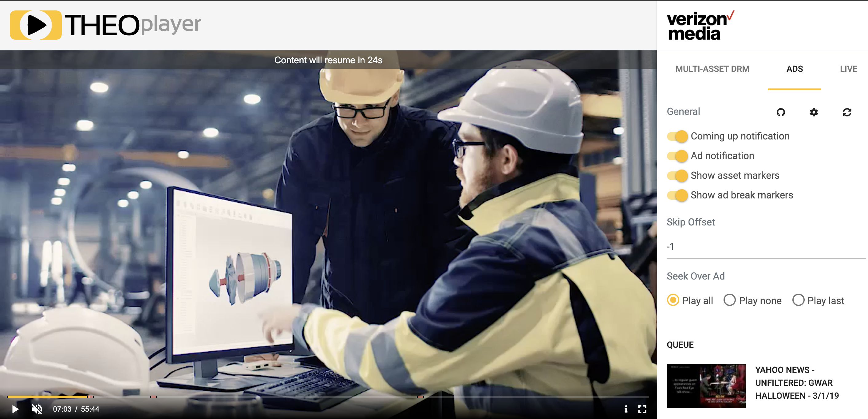Image resolution: width=868 pixels, height=419 pixels.
Task: Unmute the video with the speaker icon
Action: tap(37, 409)
